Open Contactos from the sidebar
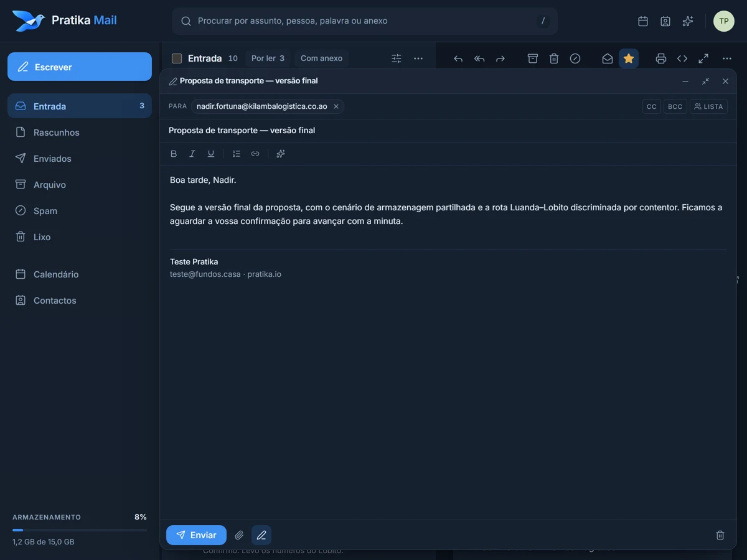 coord(80,300)
